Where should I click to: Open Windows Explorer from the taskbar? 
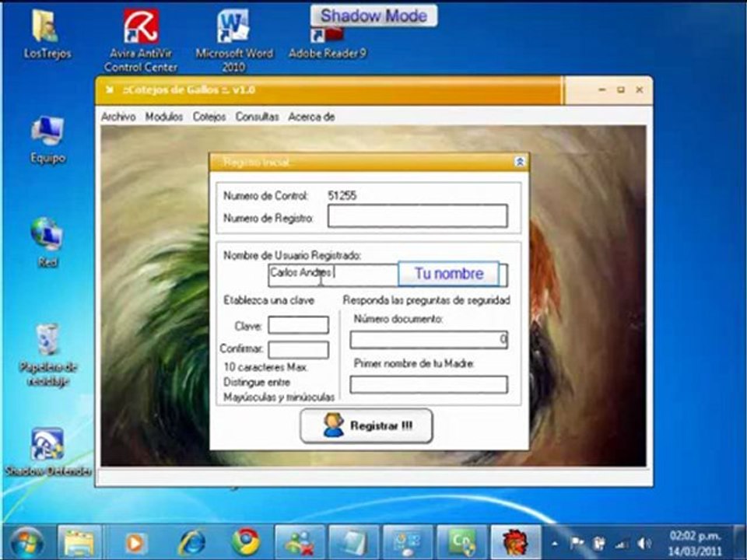[79, 543]
